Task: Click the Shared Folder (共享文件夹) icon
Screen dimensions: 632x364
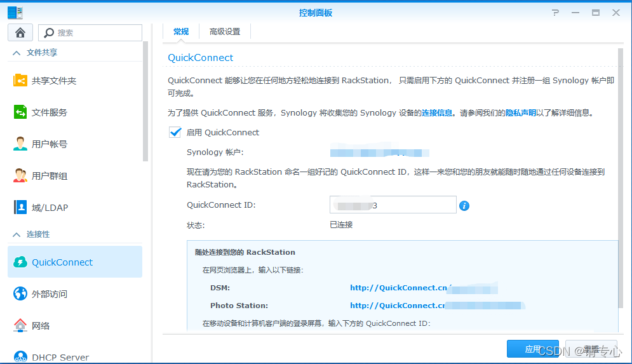Action: pyautogui.click(x=20, y=80)
